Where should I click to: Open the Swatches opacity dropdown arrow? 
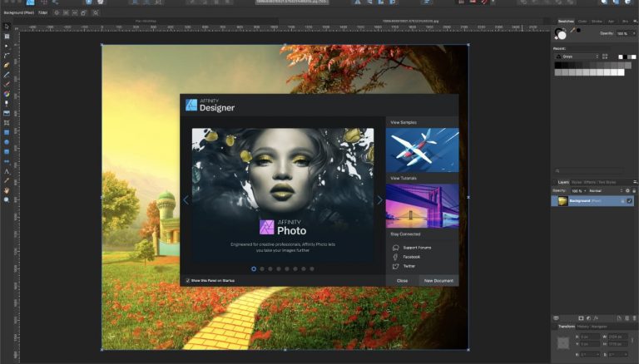pyautogui.click(x=634, y=33)
